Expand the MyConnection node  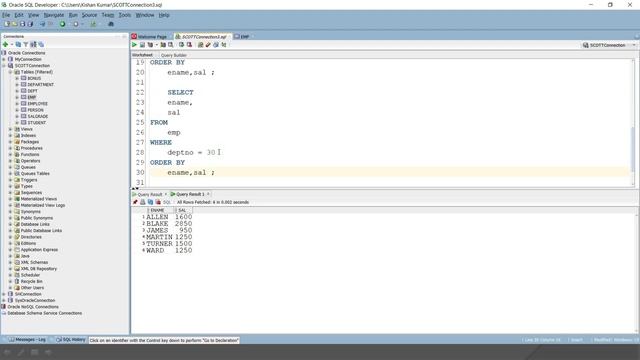pyautogui.click(x=4, y=59)
